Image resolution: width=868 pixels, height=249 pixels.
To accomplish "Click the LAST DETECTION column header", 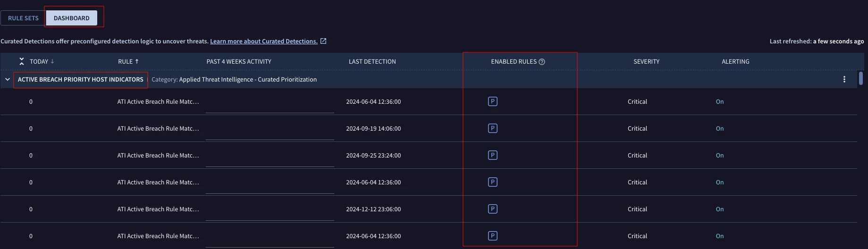I will 372,61.
